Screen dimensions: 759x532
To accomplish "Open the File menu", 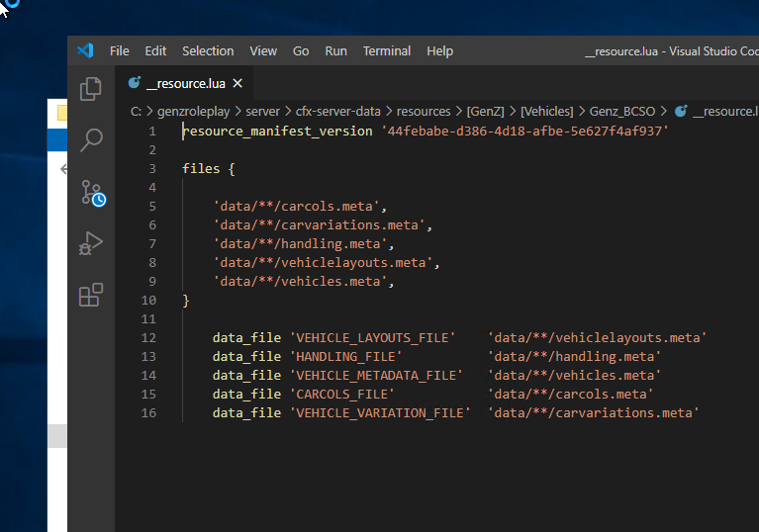I will [119, 50].
